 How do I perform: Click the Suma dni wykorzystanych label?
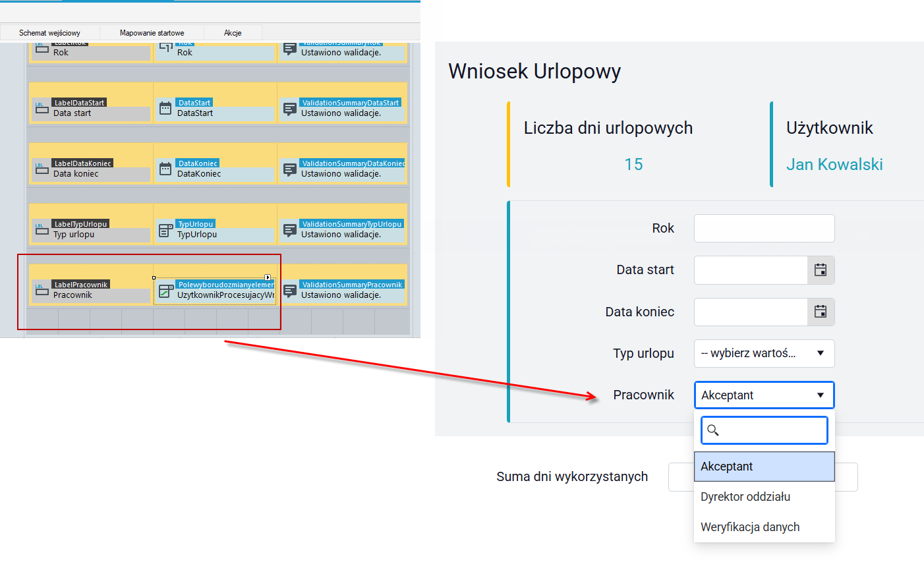[x=572, y=476]
